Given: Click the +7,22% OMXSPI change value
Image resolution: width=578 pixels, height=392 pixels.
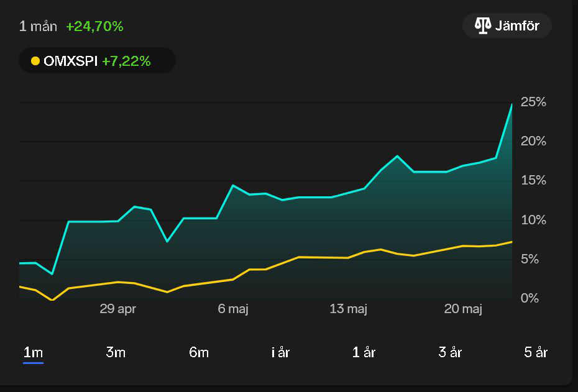Looking at the screenshot, I should coord(126,61).
